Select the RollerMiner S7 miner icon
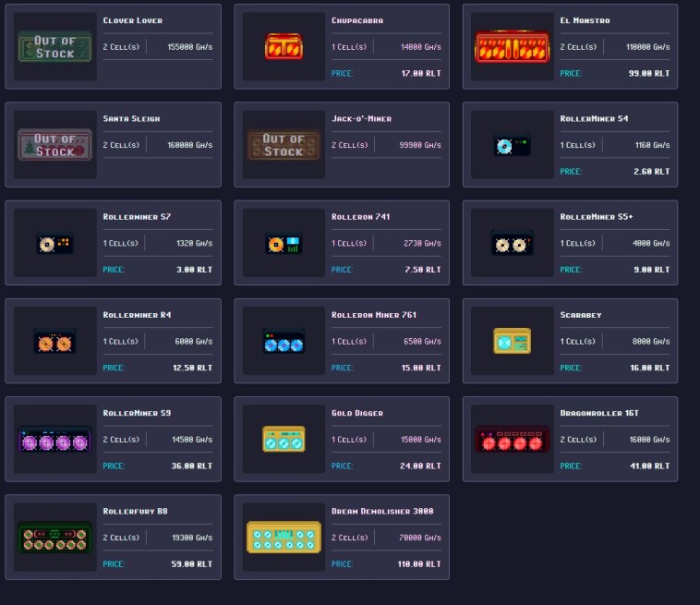The height and width of the screenshot is (605, 700). point(54,243)
